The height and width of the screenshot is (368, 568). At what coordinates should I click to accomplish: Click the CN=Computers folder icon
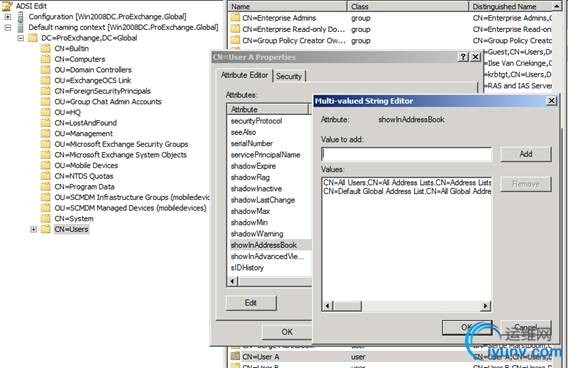tap(46, 59)
